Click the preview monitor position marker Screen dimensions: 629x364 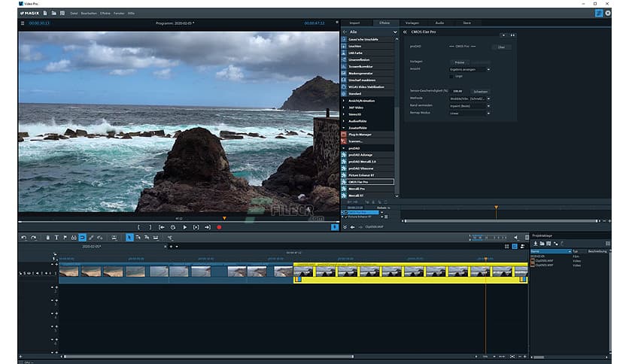point(224,219)
